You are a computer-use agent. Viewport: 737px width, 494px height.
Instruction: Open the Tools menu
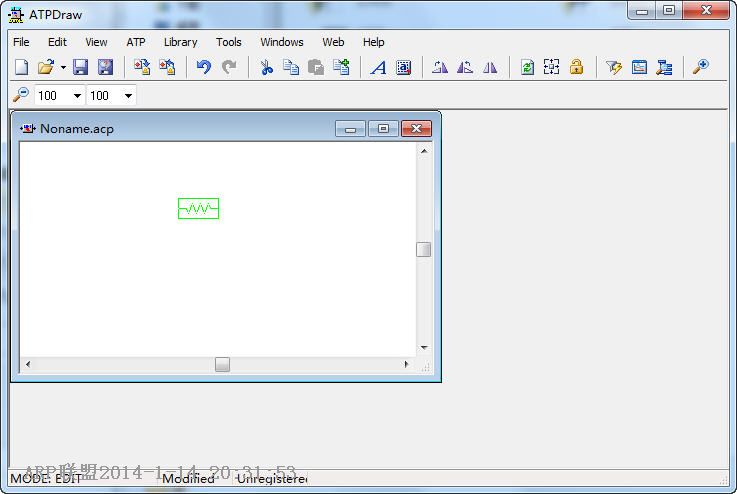(229, 42)
